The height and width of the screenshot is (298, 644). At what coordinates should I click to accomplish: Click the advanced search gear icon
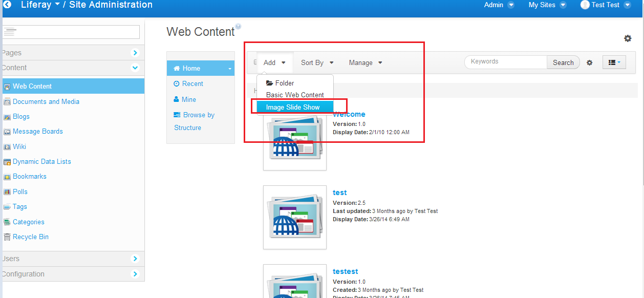tap(589, 62)
